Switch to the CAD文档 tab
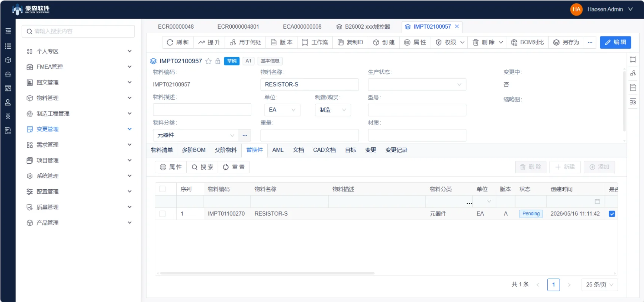This screenshot has width=644, height=302. point(324,150)
